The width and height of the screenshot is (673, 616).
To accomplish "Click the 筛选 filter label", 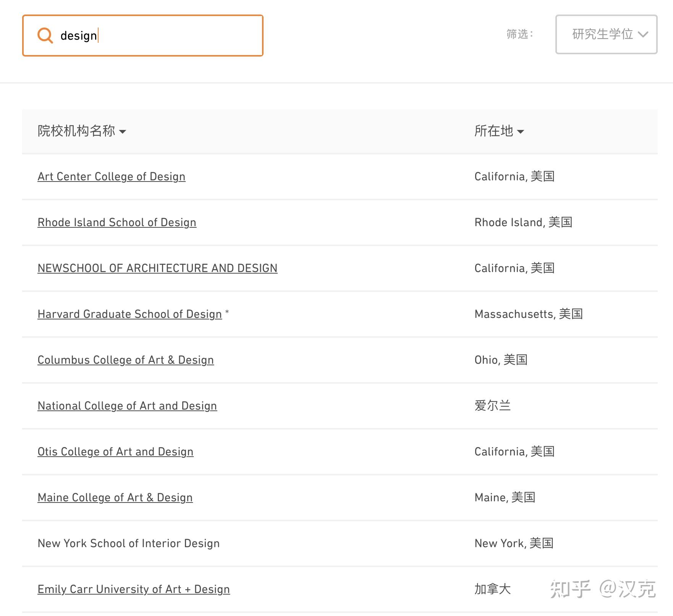I will pyautogui.click(x=519, y=34).
